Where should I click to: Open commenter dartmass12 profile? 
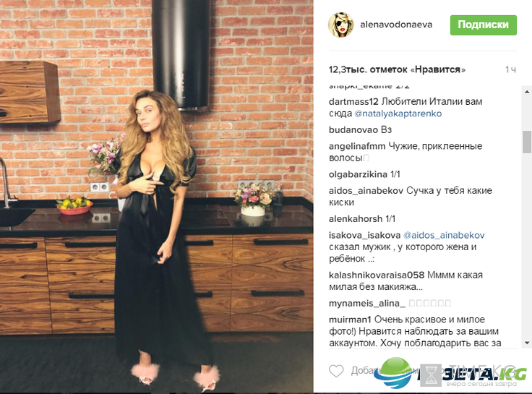pos(353,101)
